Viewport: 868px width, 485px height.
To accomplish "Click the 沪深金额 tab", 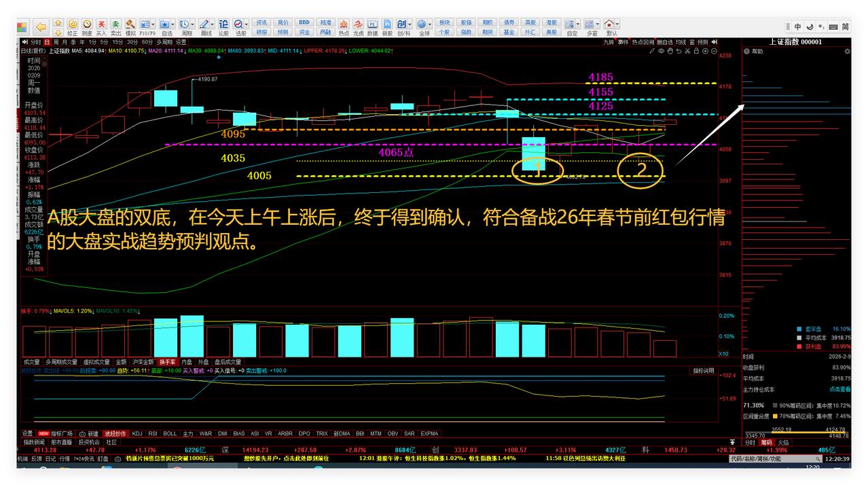I will (x=143, y=362).
